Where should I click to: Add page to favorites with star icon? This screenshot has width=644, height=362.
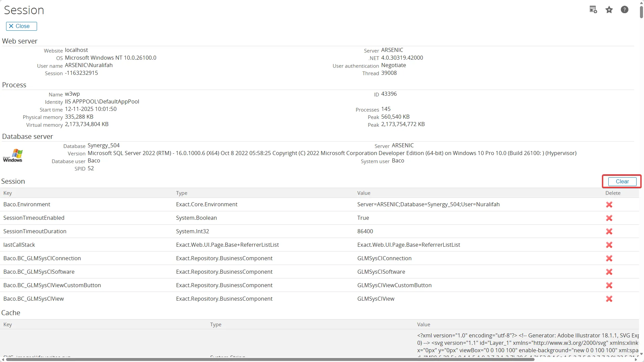[x=609, y=10]
